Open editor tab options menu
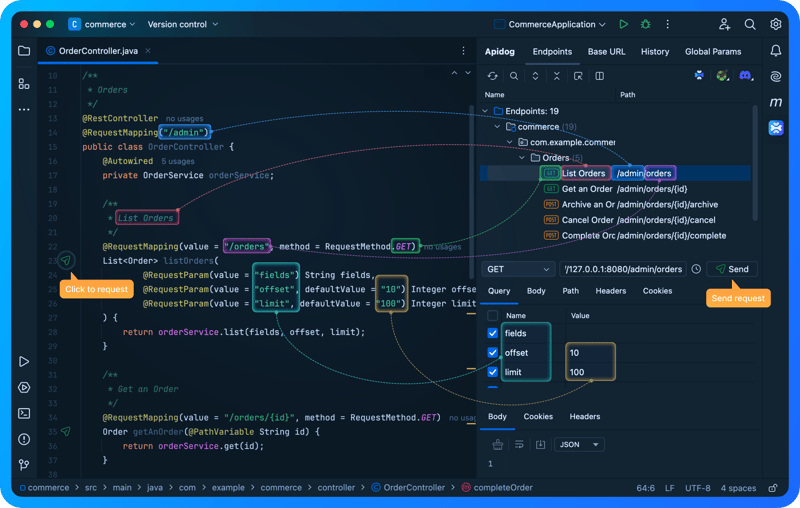 (x=463, y=50)
